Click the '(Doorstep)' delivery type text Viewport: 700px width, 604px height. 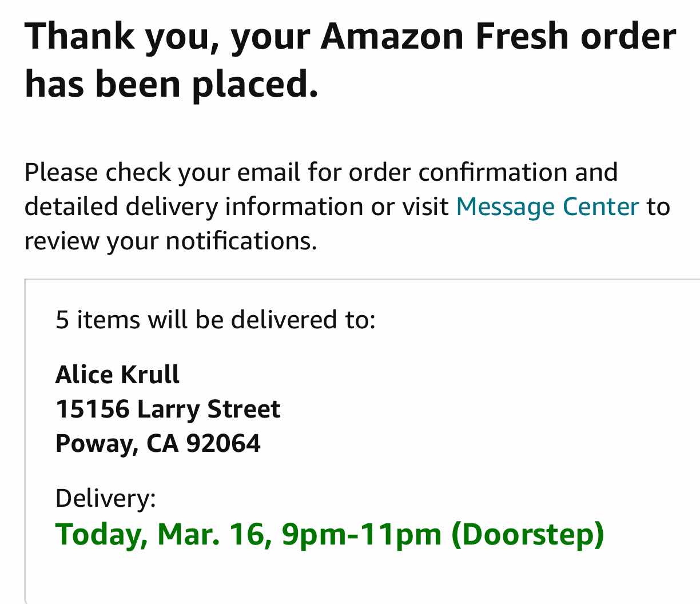pyautogui.click(x=528, y=534)
